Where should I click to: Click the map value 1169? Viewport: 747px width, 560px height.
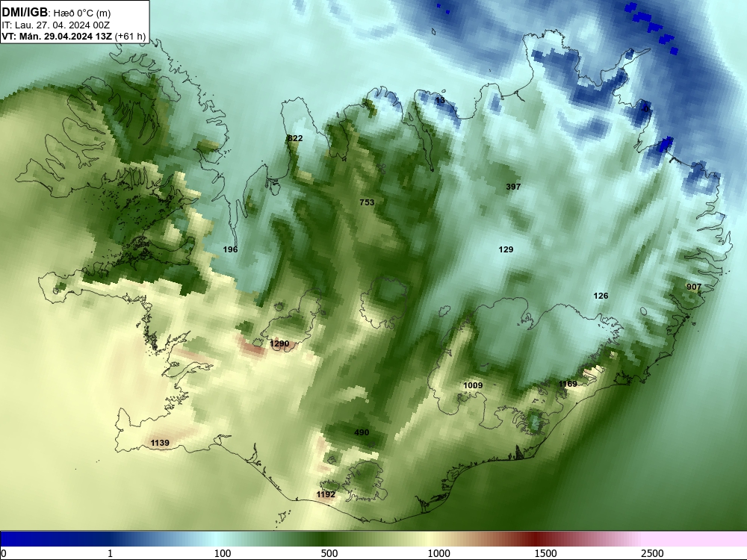click(568, 384)
